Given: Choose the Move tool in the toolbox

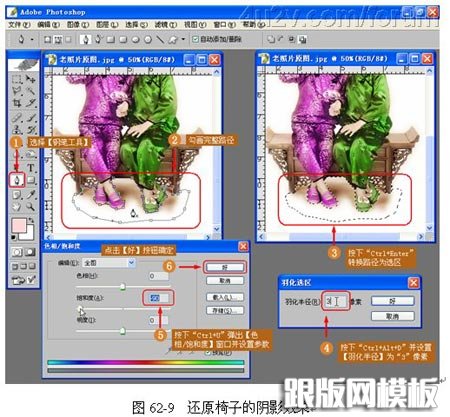Looking at the screenshot, I should click(31, 79).
